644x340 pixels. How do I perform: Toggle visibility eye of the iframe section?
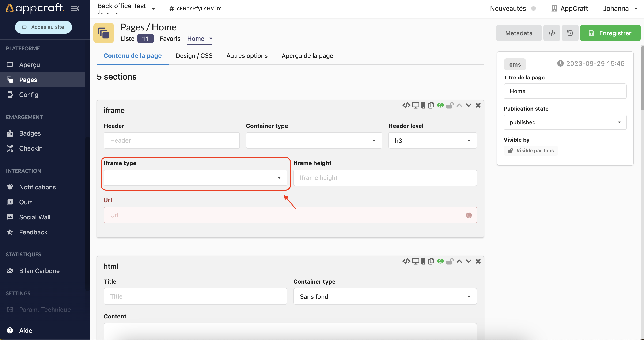[x=440, y=105]
